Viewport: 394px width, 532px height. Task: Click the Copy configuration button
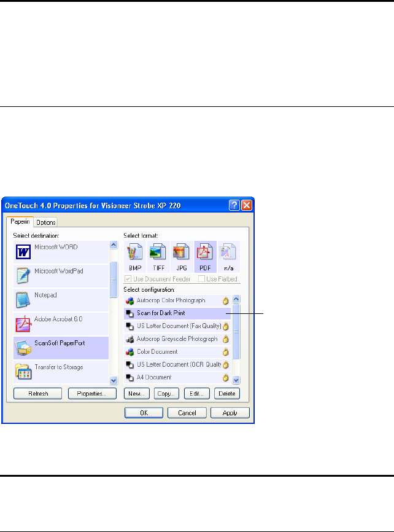tap(166, 394)
